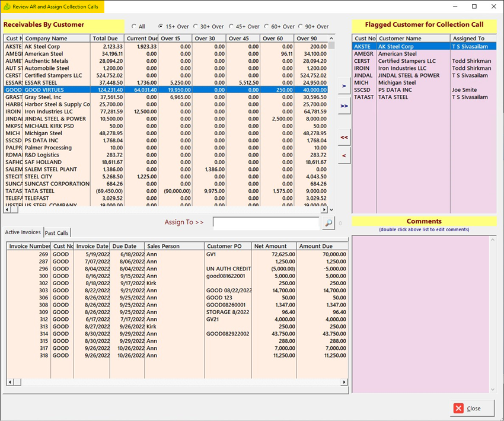Click the Assign To input field

click(266, 223)
